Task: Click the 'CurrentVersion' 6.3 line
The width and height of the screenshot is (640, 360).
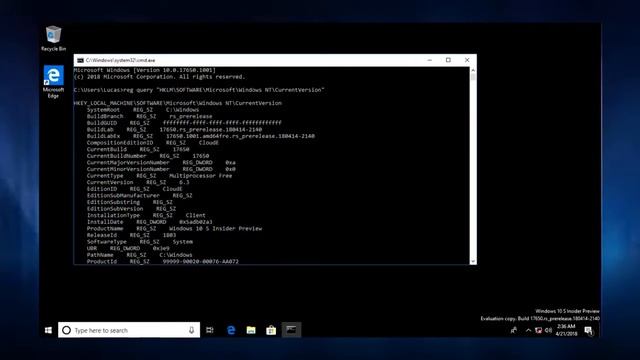Action: [x=138, y=182]
